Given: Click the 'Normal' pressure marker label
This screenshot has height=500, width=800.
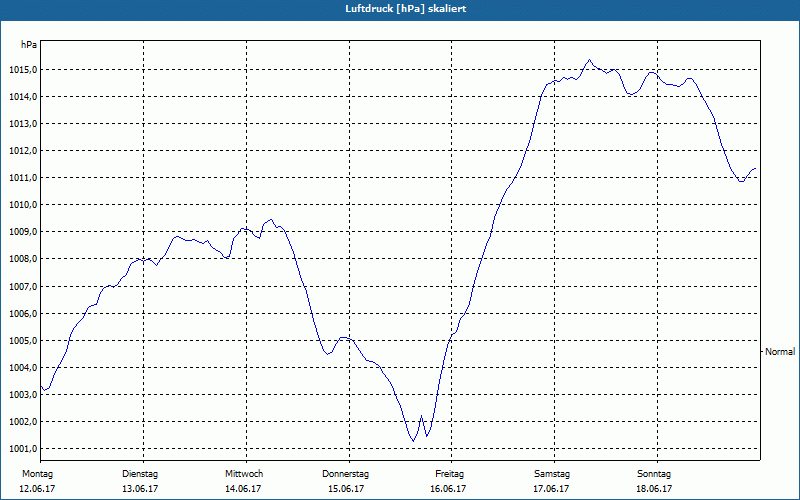Looking at the screenshot, I should click(780, 352).
